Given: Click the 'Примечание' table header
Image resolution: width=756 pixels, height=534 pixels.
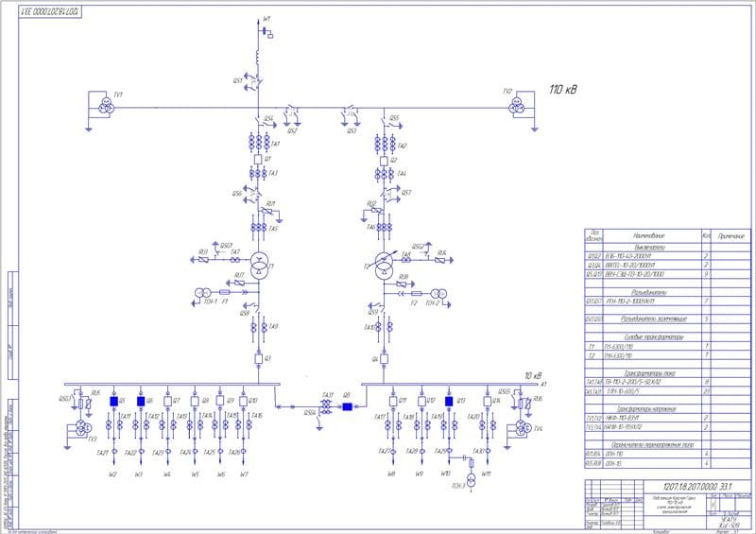Looking at the screenshot, I should (730, 236).
